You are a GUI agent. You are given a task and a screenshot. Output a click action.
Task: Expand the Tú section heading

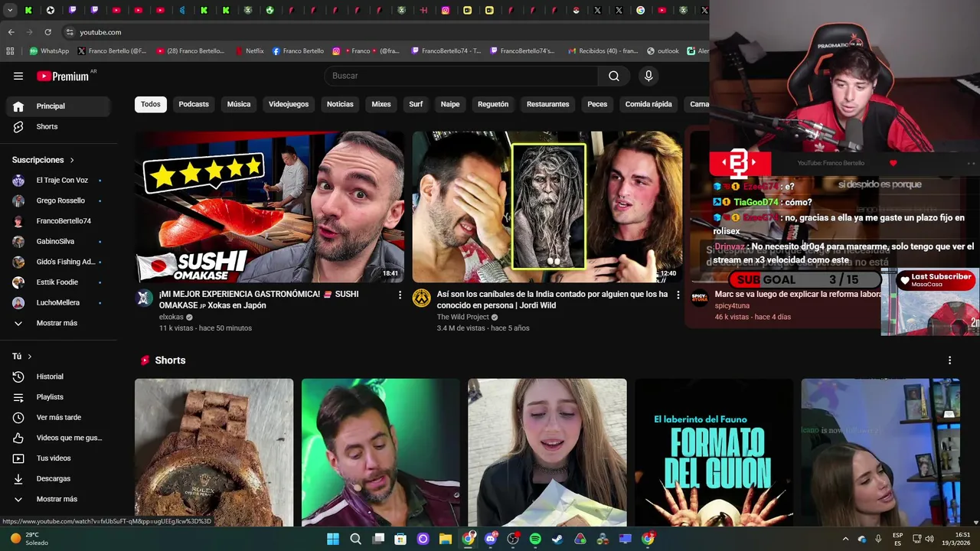coord(21,357)
